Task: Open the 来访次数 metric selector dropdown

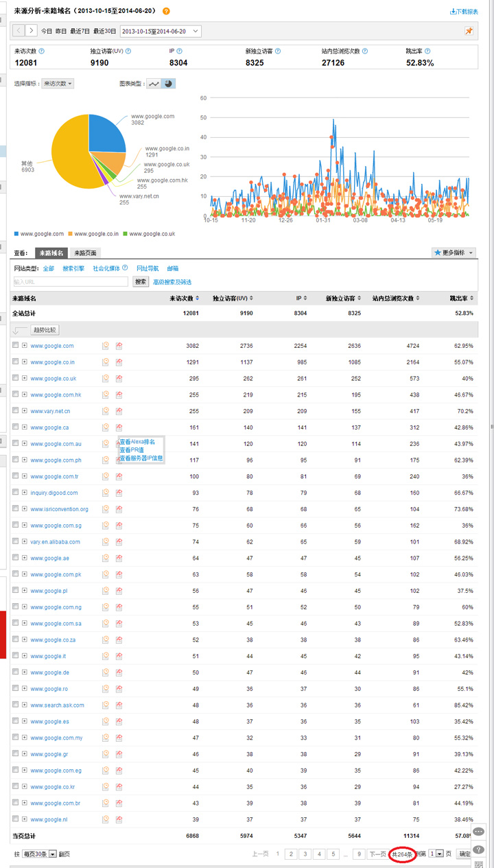Action: [x=58, y=84]
